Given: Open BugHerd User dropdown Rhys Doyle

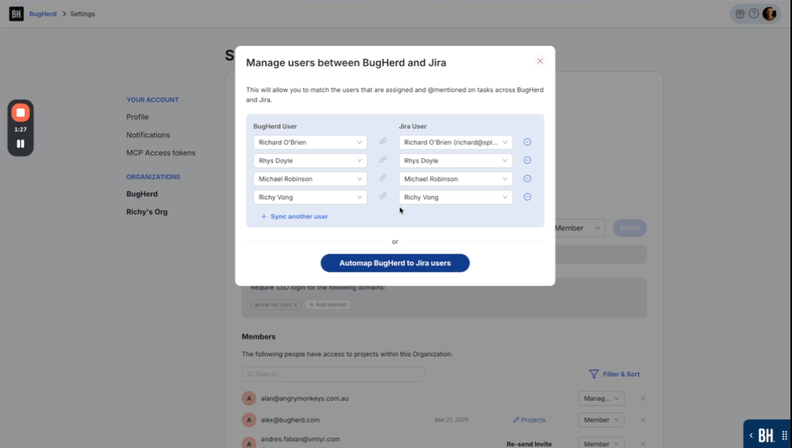Looking at the screenshot, I should point(310,161).
